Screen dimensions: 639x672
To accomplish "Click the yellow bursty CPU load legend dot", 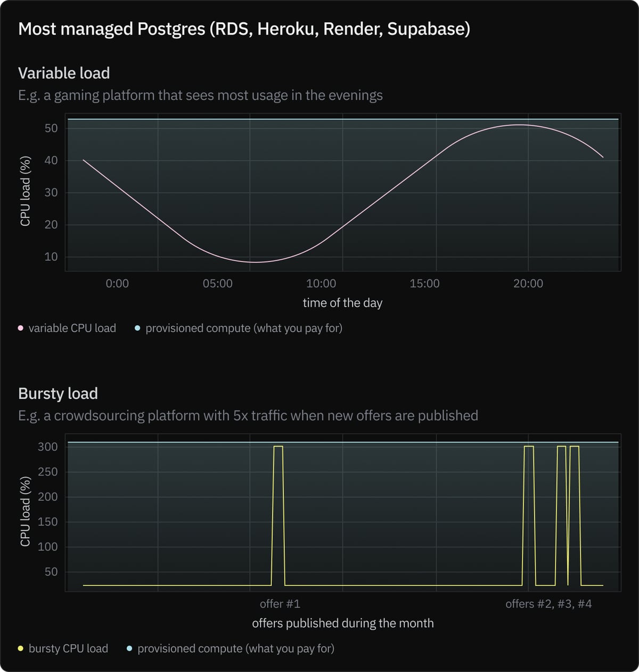I will 21,649.
